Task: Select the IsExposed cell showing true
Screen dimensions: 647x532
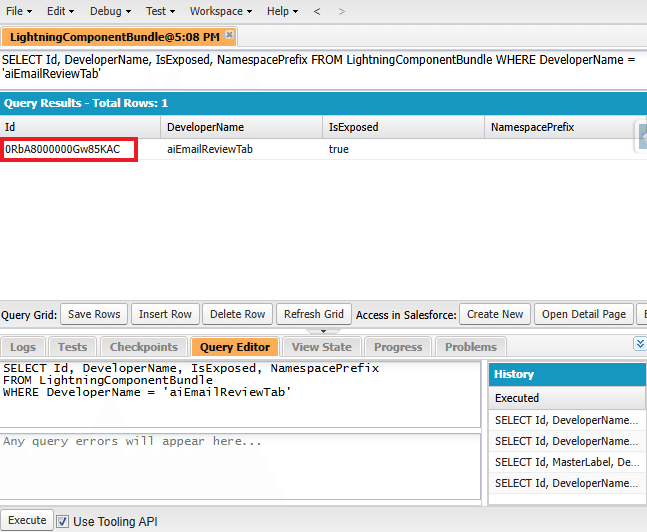Action: coord(403,149)
